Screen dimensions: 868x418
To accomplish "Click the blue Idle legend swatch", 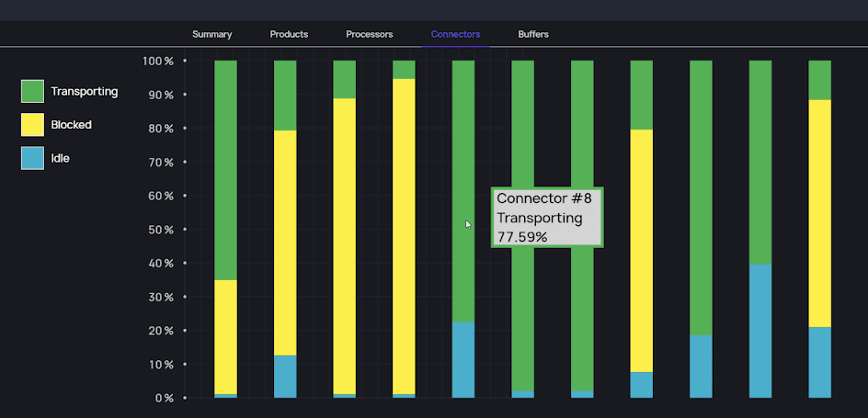I will pyautogui.click(x=33, y=158).
